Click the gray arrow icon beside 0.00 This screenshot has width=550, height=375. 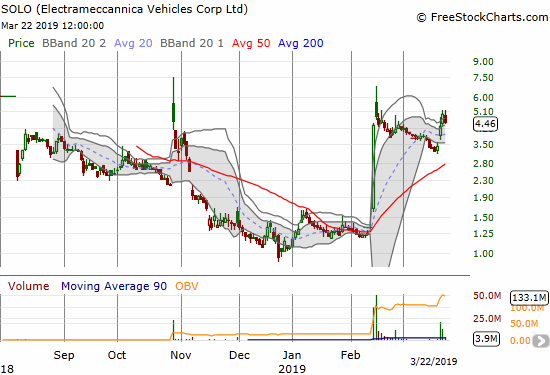coord(541,341)
